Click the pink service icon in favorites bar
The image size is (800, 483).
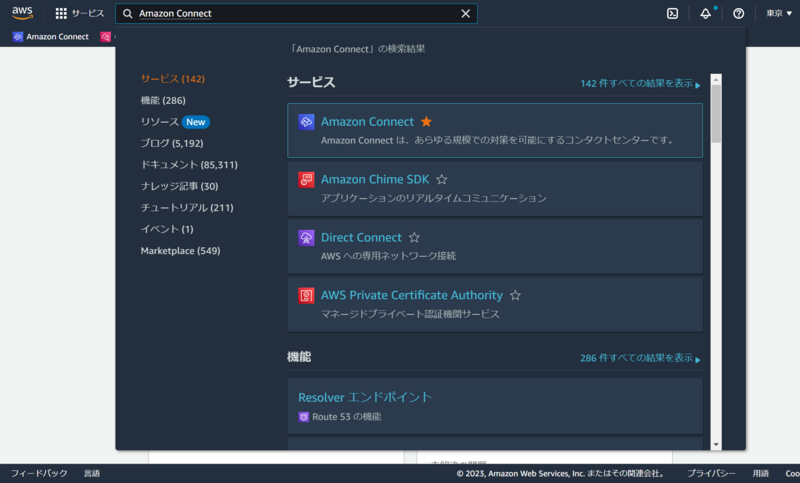106,37
